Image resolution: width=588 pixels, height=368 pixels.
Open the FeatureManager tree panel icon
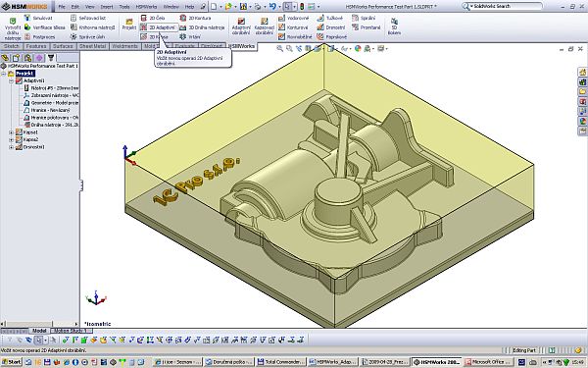(x=5, y=58)
